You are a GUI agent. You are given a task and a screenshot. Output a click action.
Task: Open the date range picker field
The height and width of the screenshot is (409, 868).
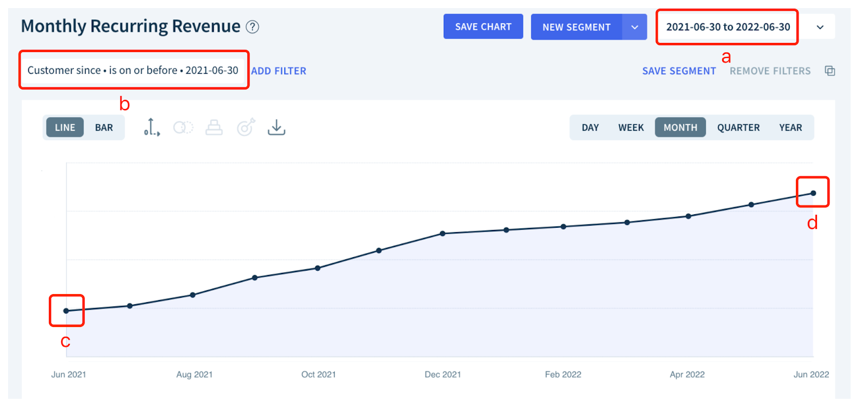point(727,27)
